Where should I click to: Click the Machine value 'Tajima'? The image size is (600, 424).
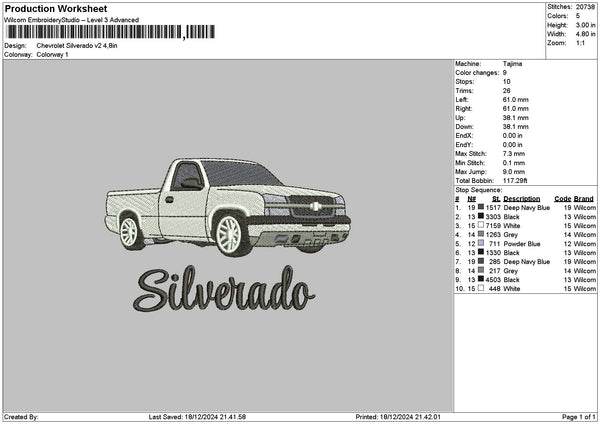[x=512, y=64]
